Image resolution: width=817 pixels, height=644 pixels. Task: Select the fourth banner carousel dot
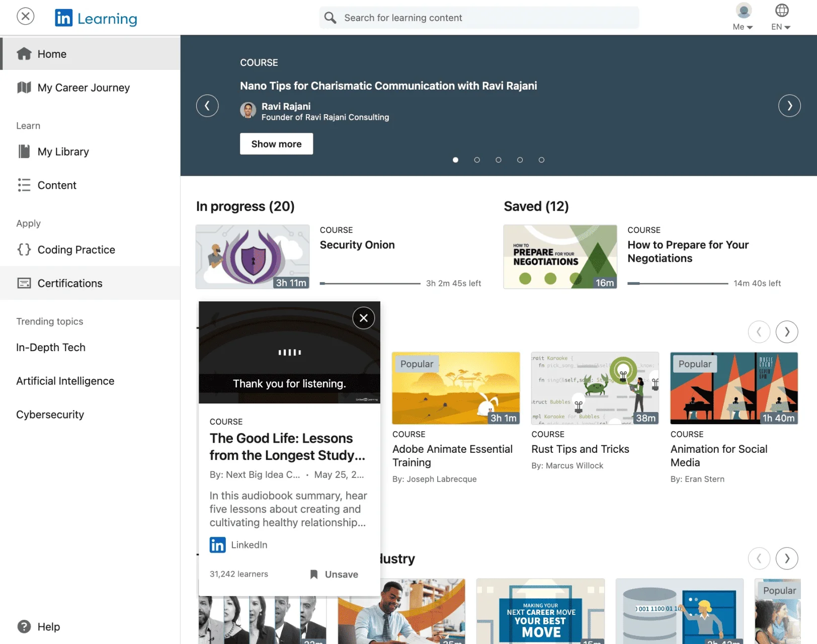point(520,160)
